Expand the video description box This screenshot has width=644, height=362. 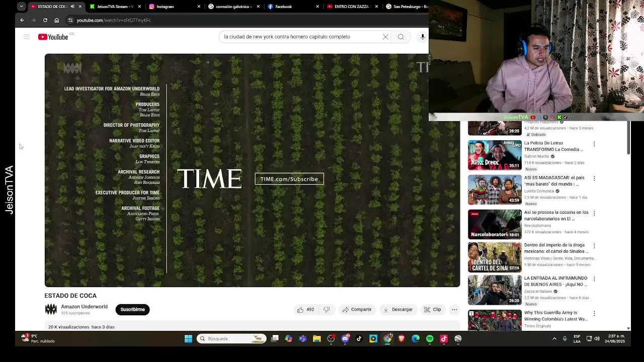[252, 327]
